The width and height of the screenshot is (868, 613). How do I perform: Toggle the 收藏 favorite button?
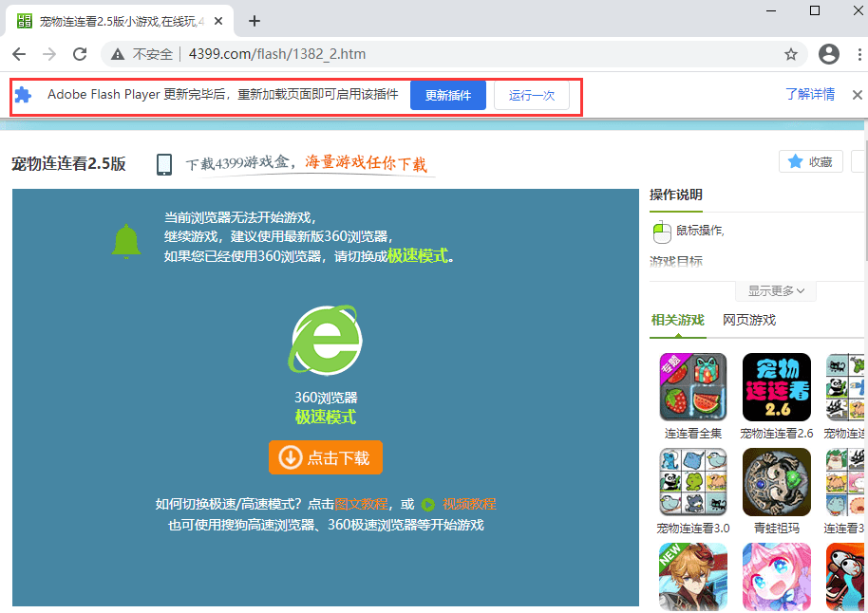810,161
